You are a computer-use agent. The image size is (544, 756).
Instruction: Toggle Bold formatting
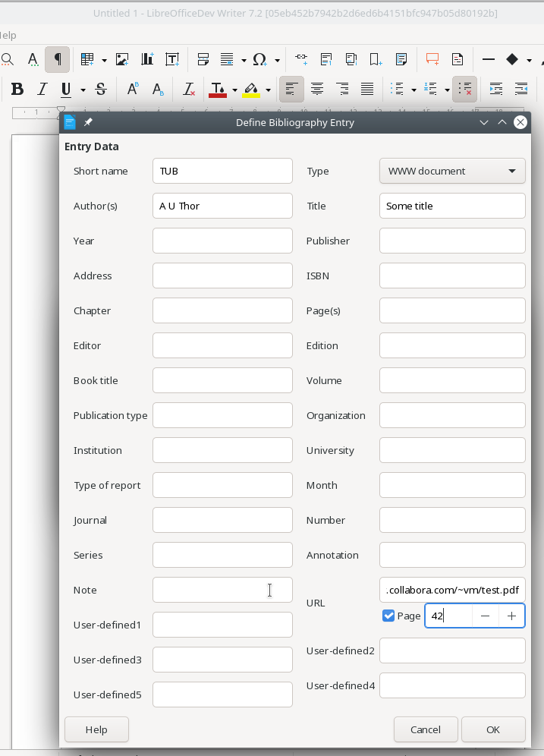tap(17, 90)
